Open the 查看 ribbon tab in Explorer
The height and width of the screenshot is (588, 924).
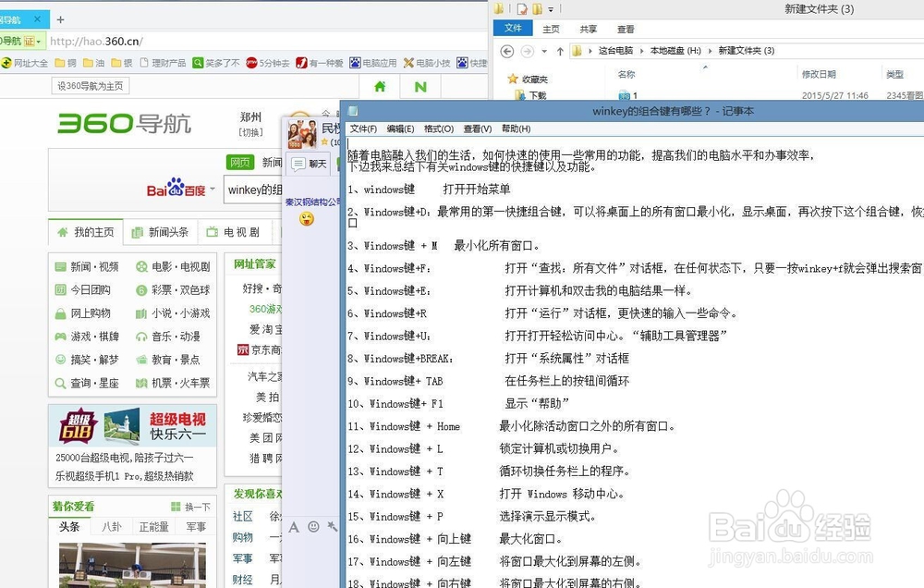point(626,29)
